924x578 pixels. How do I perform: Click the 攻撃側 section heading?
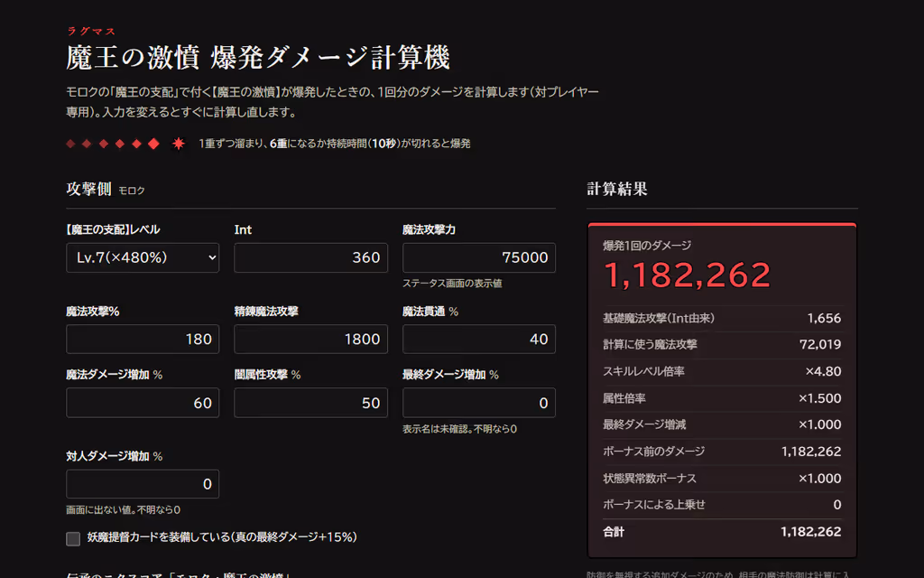tap(89, 190)
